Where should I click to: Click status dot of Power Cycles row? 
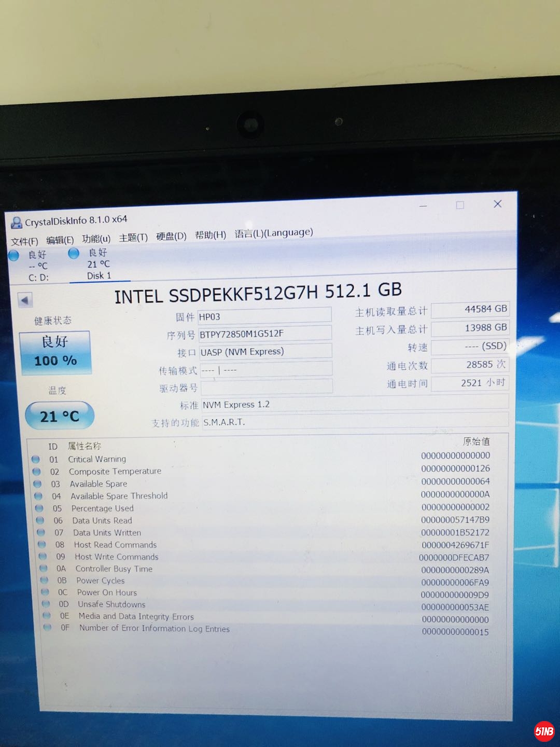(45, 580)
